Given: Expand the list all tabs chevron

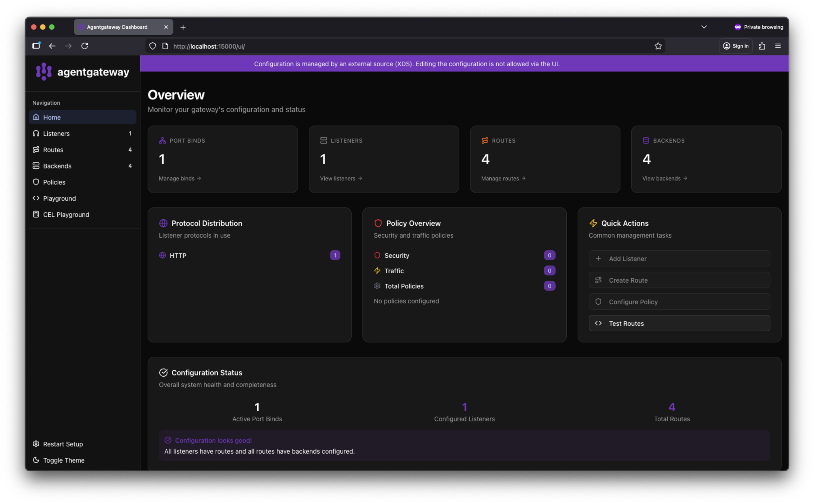Looking at the screenshot, I should click(704, 27).
